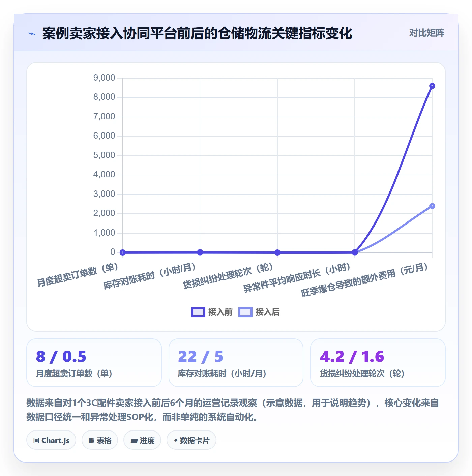
Task: Click the 接入后 legend label text
Action: pyautogui.click(x=268, y=312)
